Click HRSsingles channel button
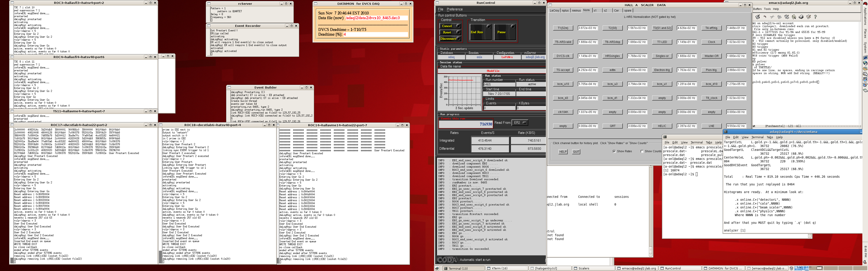 click(x=613, y=56)
